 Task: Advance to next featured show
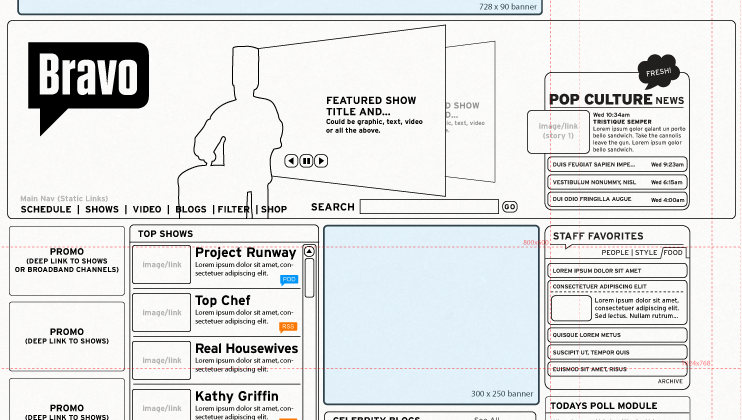point(321,161)
